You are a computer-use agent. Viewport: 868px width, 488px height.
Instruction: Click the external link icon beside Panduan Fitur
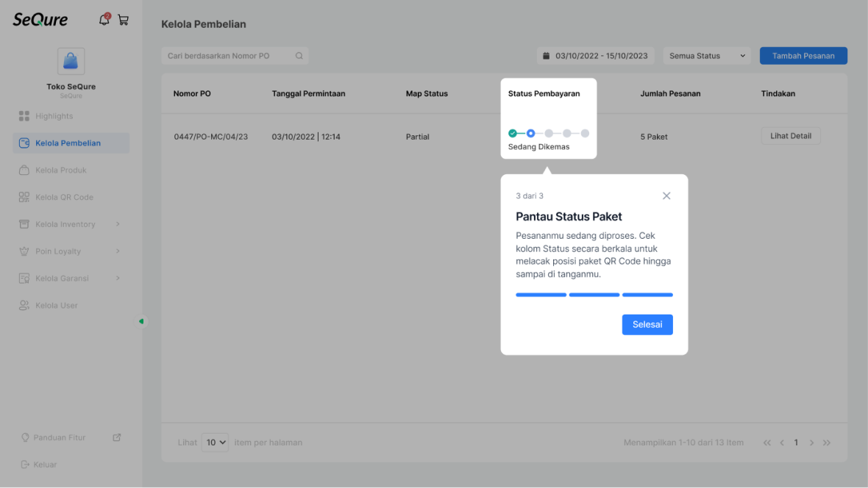(117, 437)
